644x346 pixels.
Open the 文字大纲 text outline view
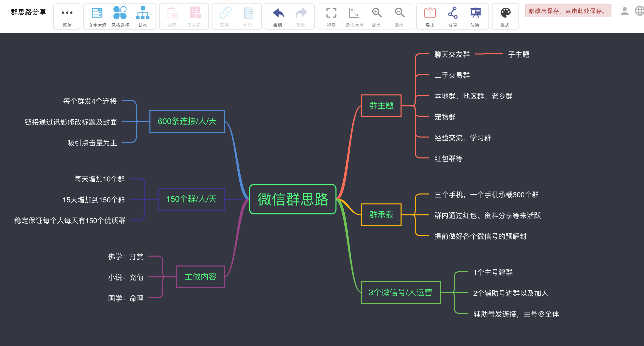pyautogui.click(x=97, y=16)
